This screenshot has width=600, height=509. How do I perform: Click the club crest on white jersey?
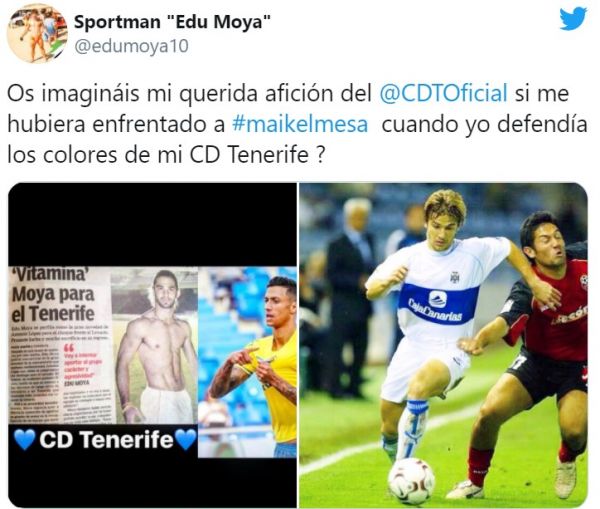coord(455,277)
